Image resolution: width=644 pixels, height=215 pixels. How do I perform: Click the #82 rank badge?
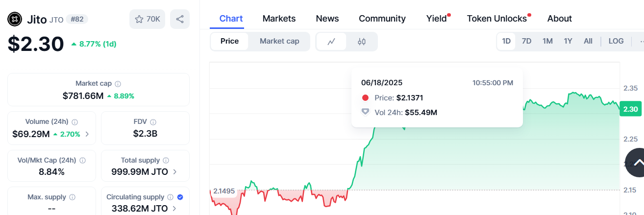coord(77,19)
